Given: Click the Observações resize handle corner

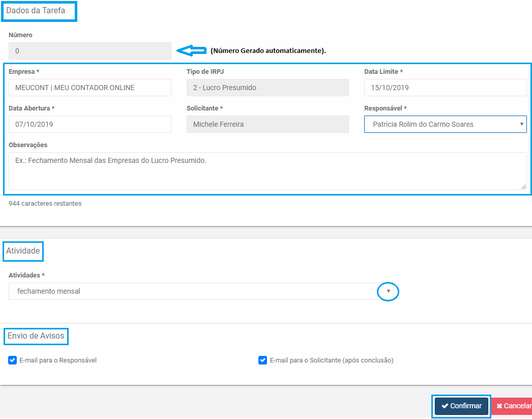Looking at the screenshot, I should pos(524,187).
